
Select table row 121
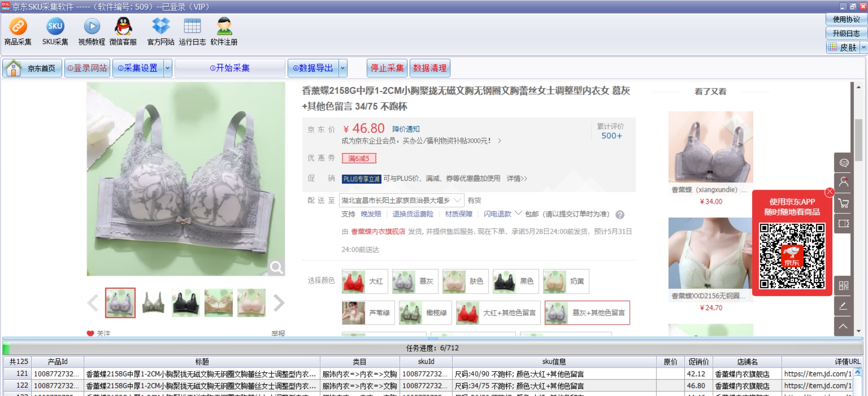tap(432, 374)
